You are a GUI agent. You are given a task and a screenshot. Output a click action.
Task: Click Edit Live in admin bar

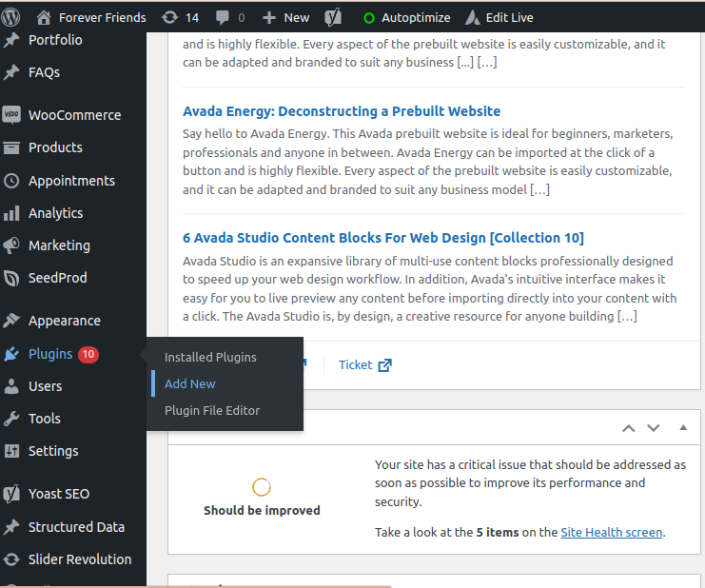pos(499,17)
